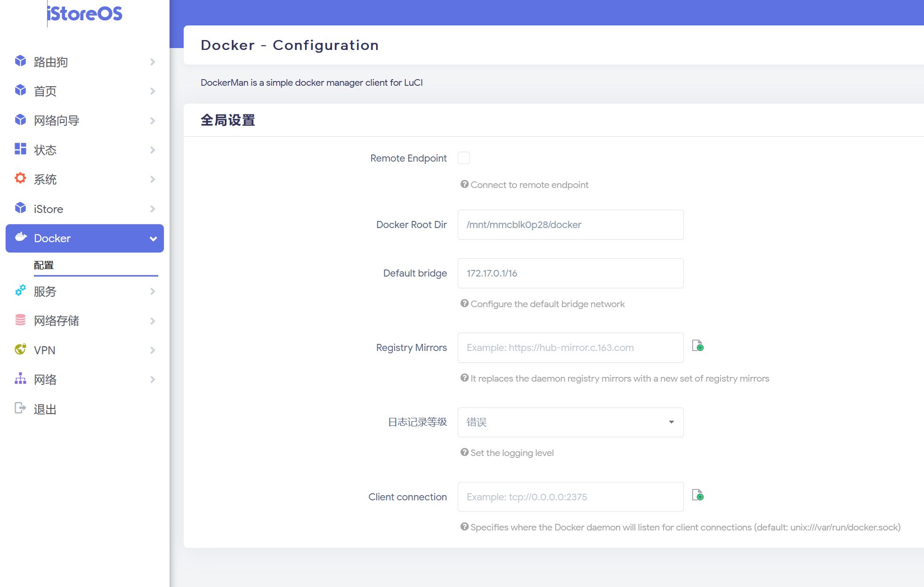Expand the 网络 menu chevron

pyautogui.click(x=153, y=379)
